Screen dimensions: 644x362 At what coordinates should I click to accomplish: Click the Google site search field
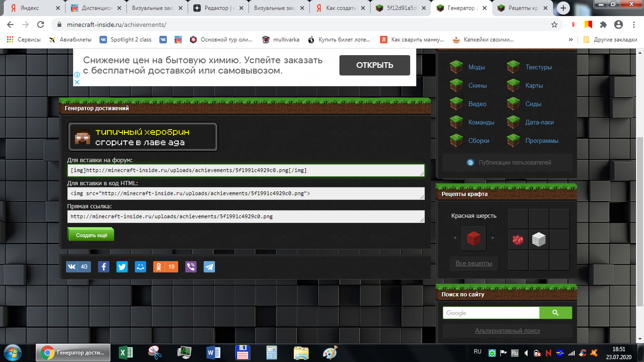(x=491, y=313)
